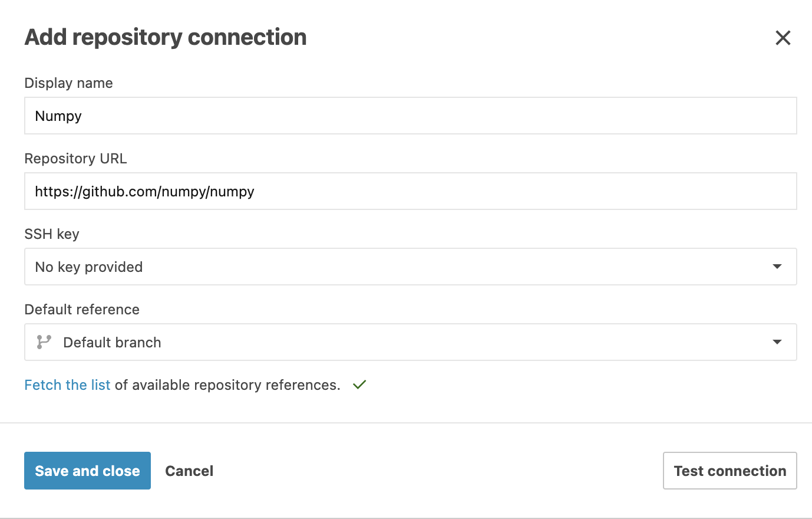Close the Add repository connection dialog
The image size is (812, 519).
tap(783, 37)
